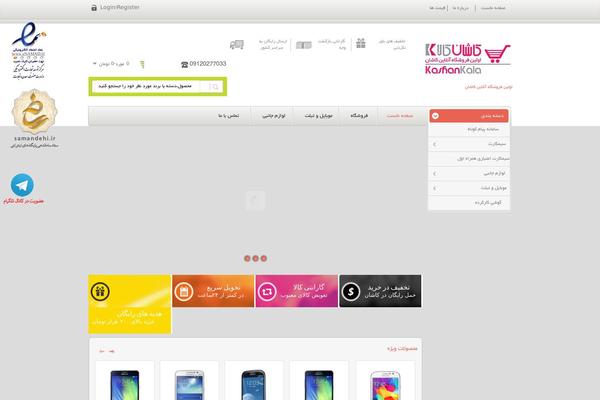Select the middle slideshow pagination dot
The width and height of the screenshot is (600, 400).
coord(256,259)
